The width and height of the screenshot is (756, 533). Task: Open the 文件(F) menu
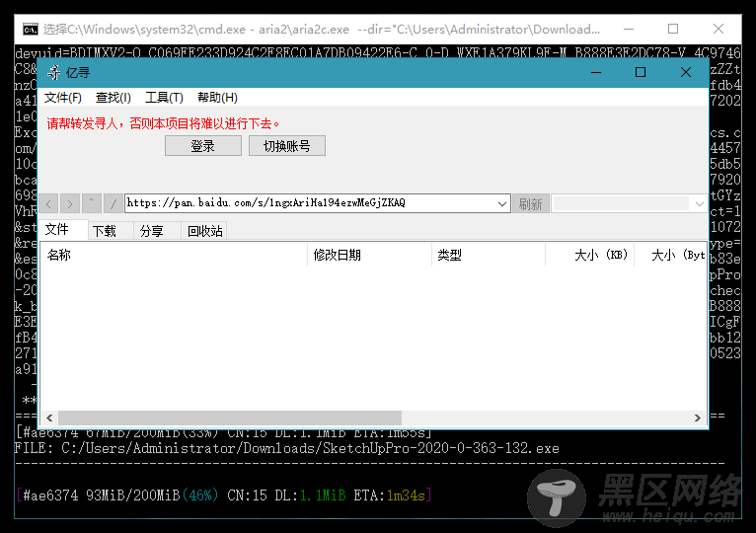63,98
